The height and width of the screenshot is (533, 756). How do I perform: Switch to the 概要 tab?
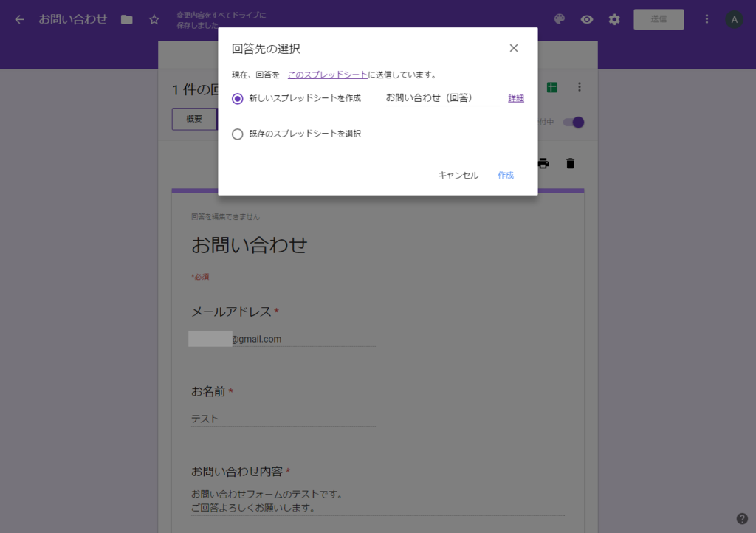pos(194,119)
